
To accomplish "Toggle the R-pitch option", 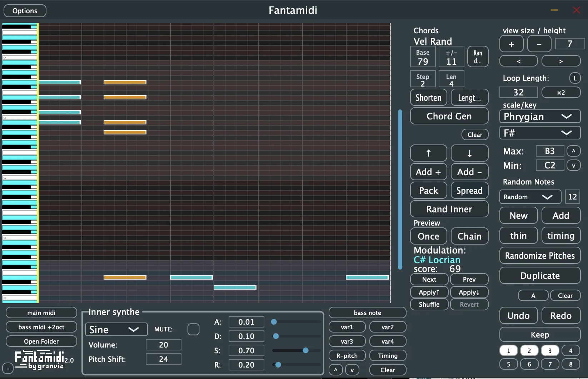I will pos(346,355).
